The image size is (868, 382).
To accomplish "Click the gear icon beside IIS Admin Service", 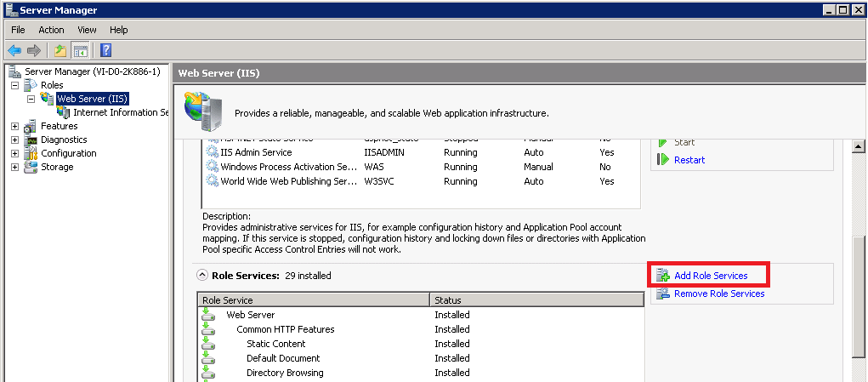I will coord(212,152).
